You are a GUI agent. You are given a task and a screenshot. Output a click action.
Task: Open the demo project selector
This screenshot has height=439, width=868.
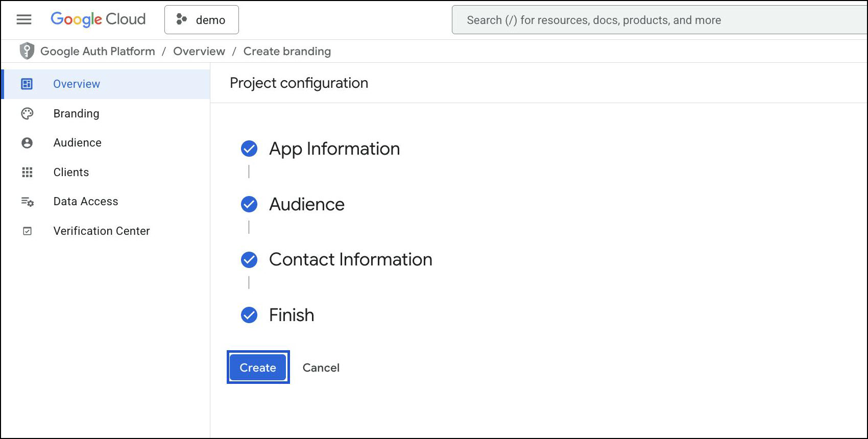pyautogui.click(x=202, y=20)
